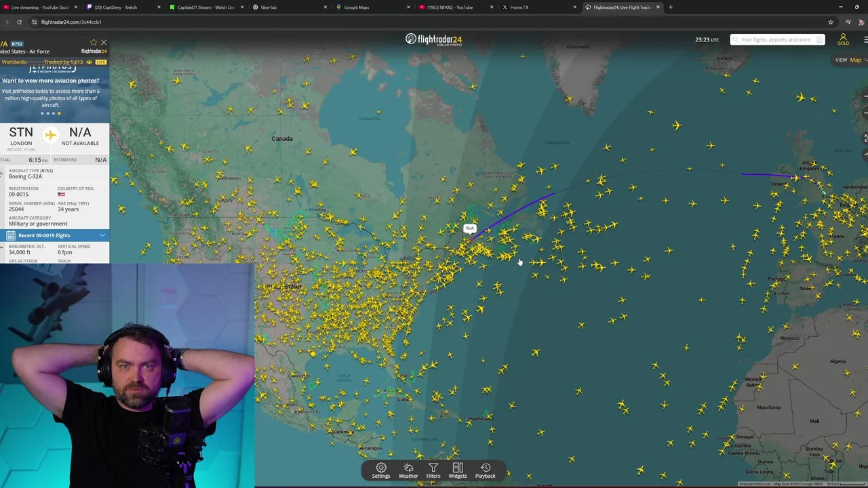
Task: Expand Recent 09-0015 flights section
Action: pos(55,235)
